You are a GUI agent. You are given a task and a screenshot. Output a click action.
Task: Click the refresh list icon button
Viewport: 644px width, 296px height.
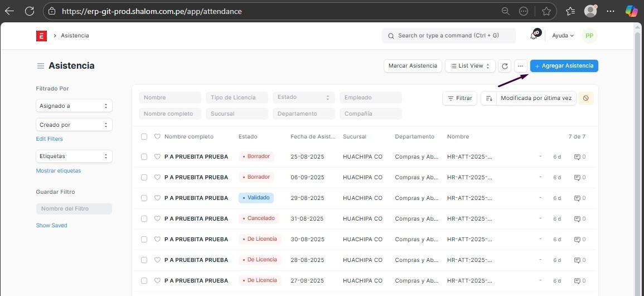505,66
